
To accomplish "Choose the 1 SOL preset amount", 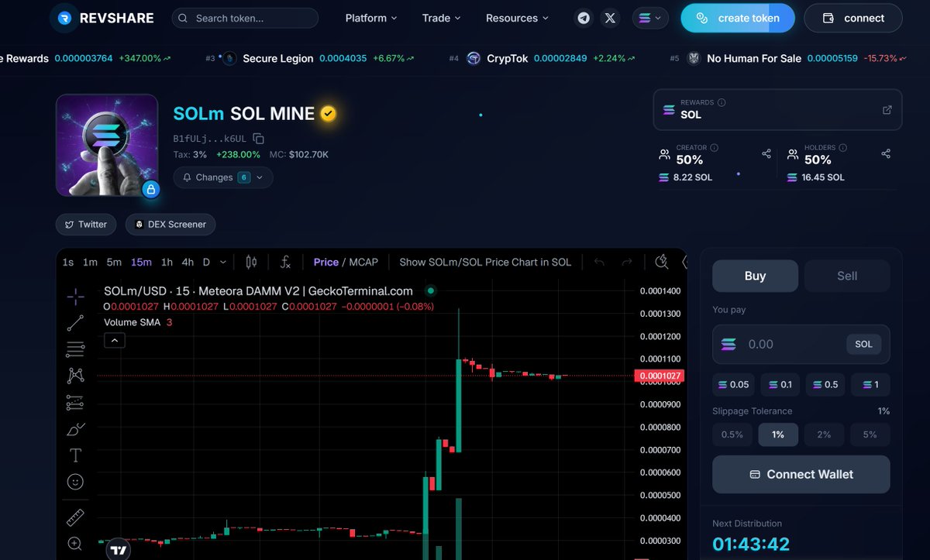I will (870, 384).
